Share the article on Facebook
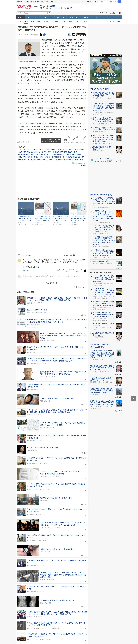Image resolution: width=138 pixels, height=644 pixels. point(44,35)
